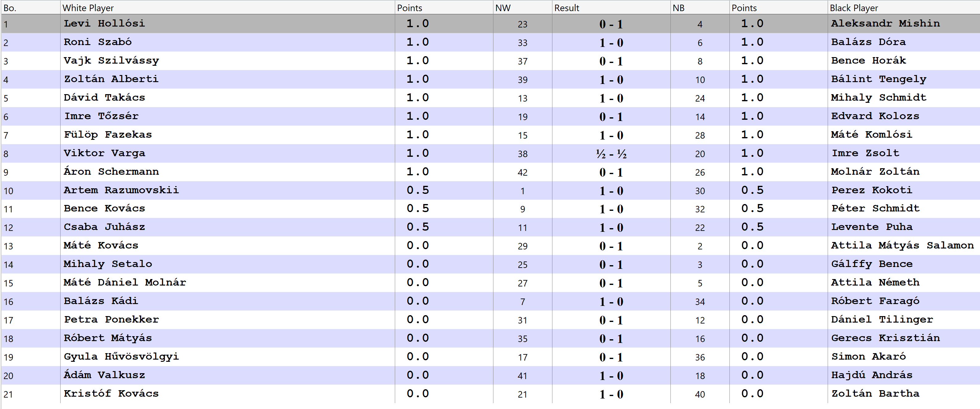Viewport: 980px width, 409px height.
Task: Select black player Bence Horák
Action: coord(868,61)
